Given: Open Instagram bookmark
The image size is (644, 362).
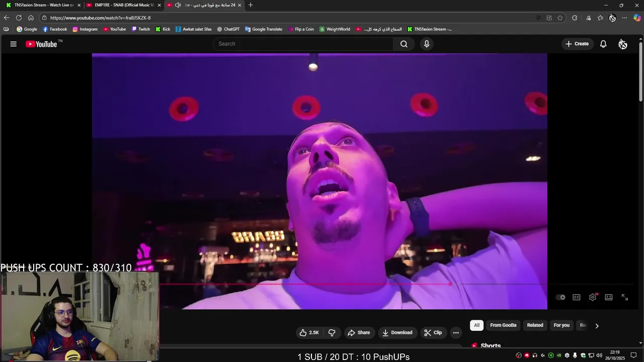Looking at the screenshot, I should pos(85,29).
